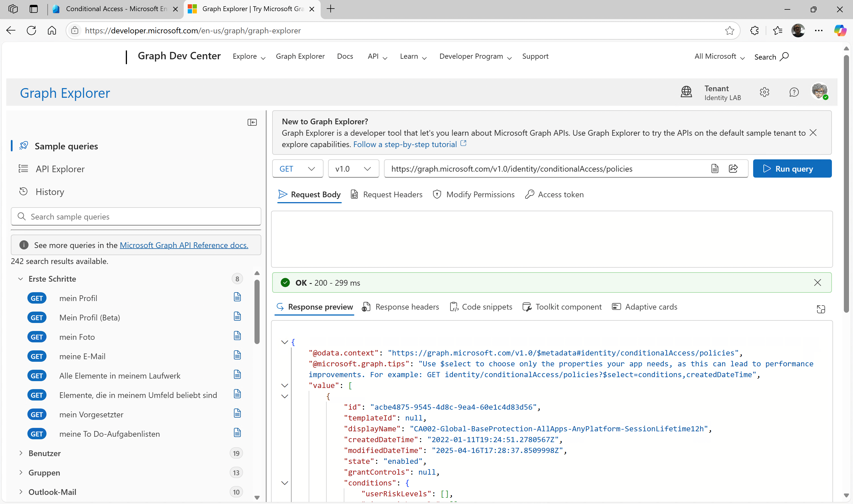This screenshot has height=504, width=853.
Task: Add this page to favorites star
Action: pos(729,31)
